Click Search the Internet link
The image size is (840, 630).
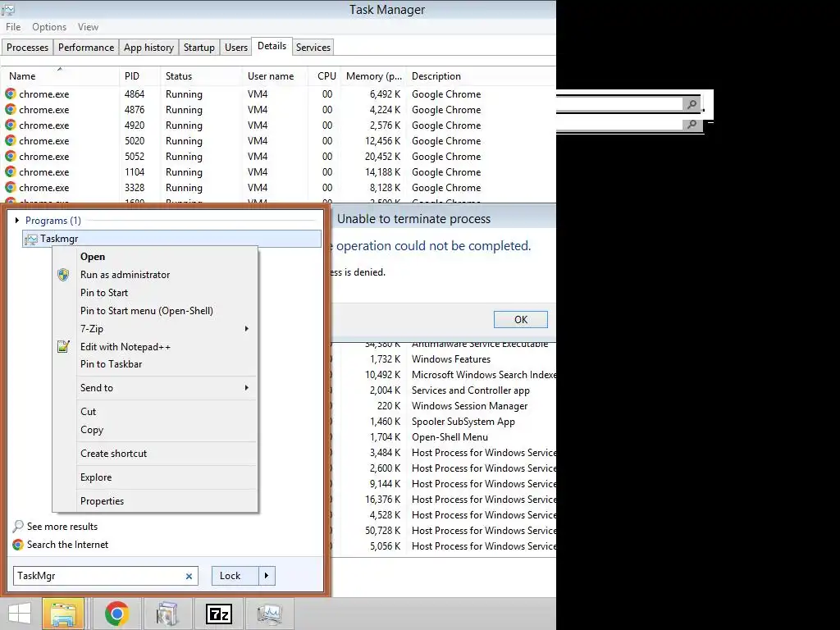(x=67, y=545)
